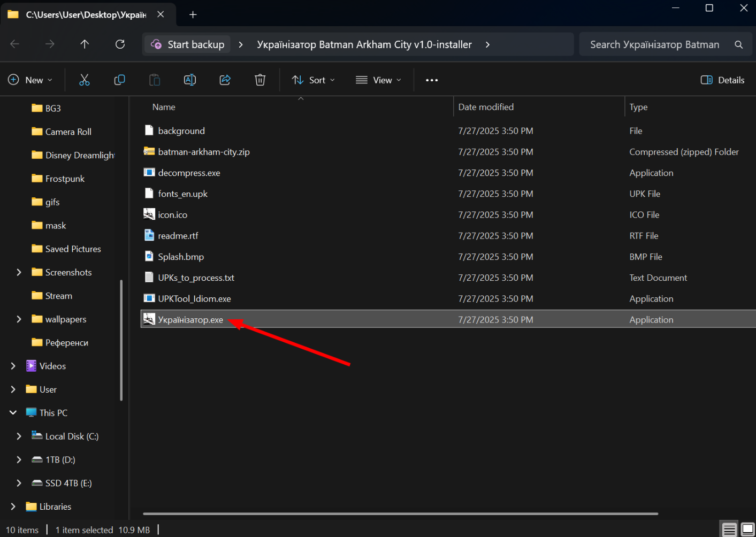Click the Rename icon in toolbar

(190, 80)
